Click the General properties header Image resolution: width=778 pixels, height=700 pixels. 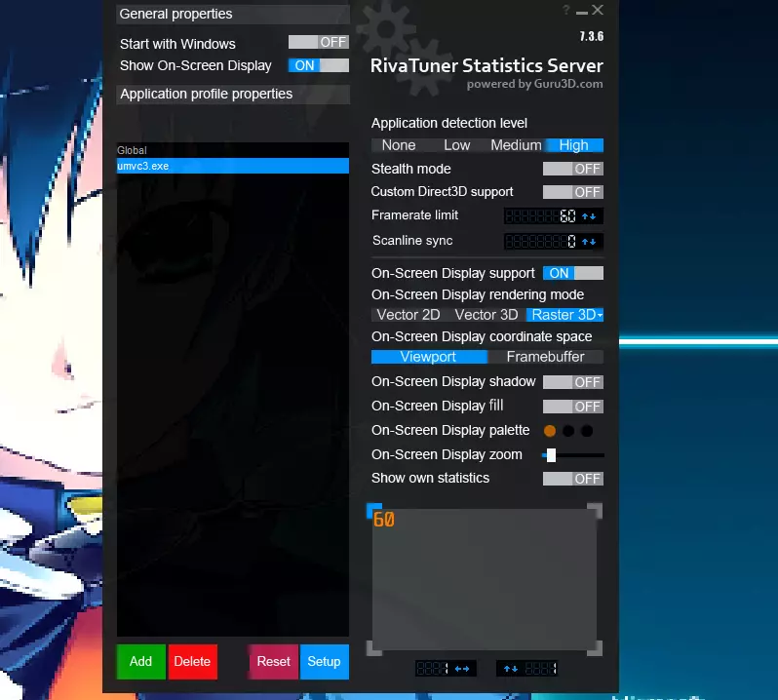[x=233, y=15]
